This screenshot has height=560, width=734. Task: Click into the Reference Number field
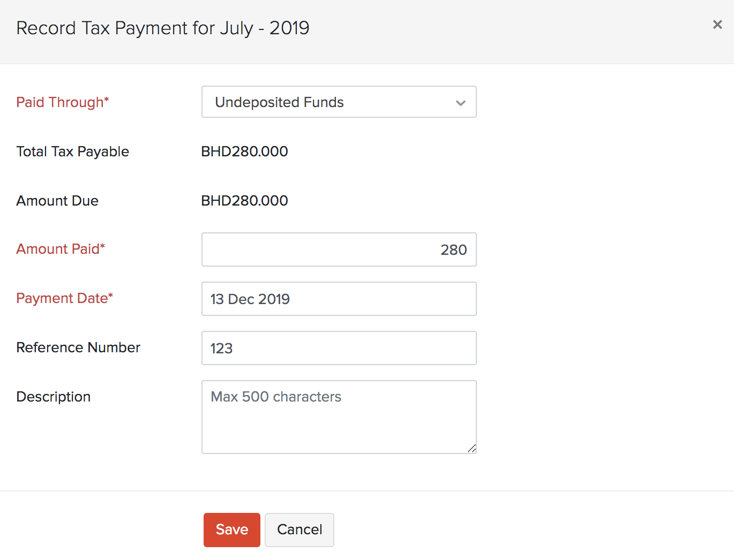pos(339,348)
